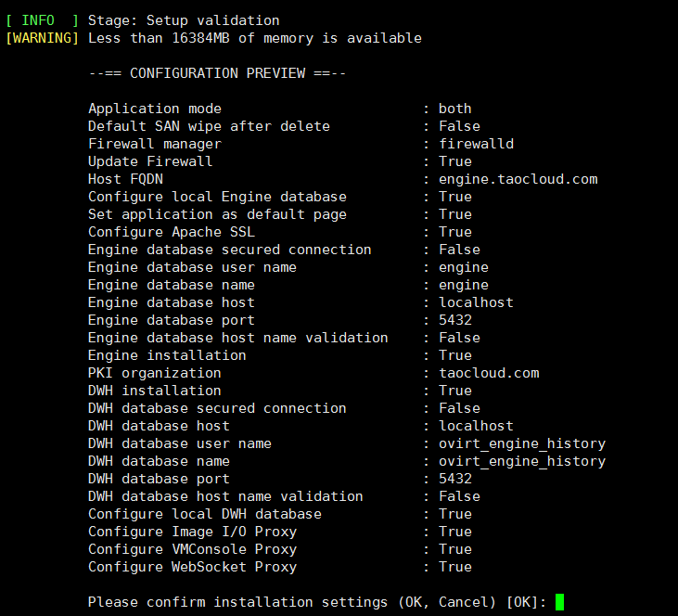Click the Configure Image I/O Proxy label
Screen dimensions: 678x616
(192, 532)
